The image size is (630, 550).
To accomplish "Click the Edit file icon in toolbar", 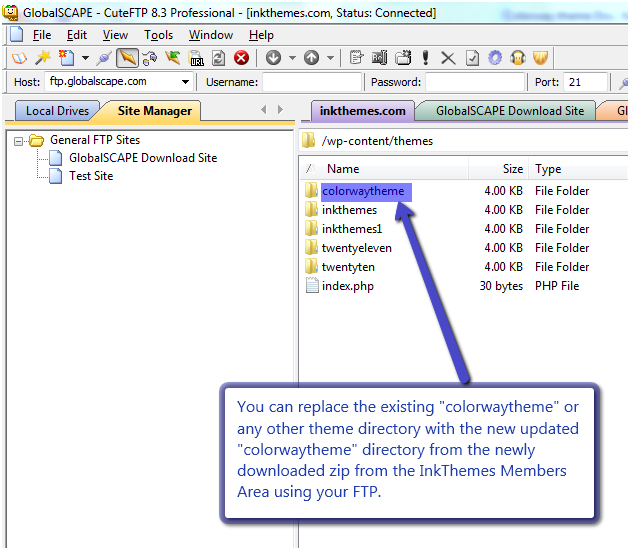I will click(x=356, y=58).
